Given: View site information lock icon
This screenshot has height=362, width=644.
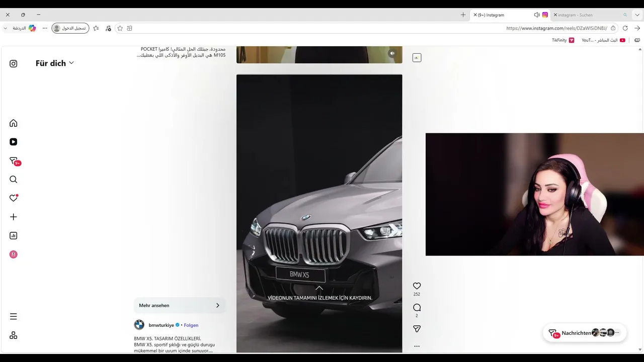Looking at the screenshot, I should pyautogui.click(x=613, y=28).
